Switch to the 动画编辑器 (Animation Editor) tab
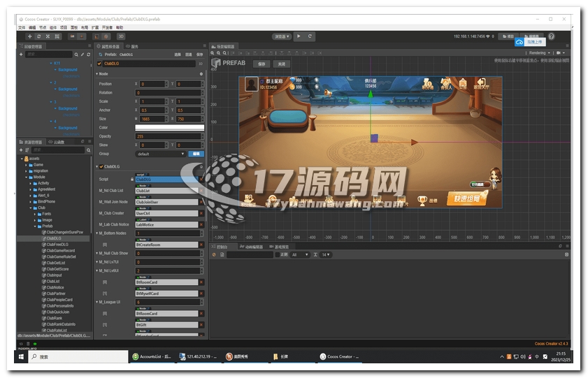588x378 pixels. pos(252,247)
